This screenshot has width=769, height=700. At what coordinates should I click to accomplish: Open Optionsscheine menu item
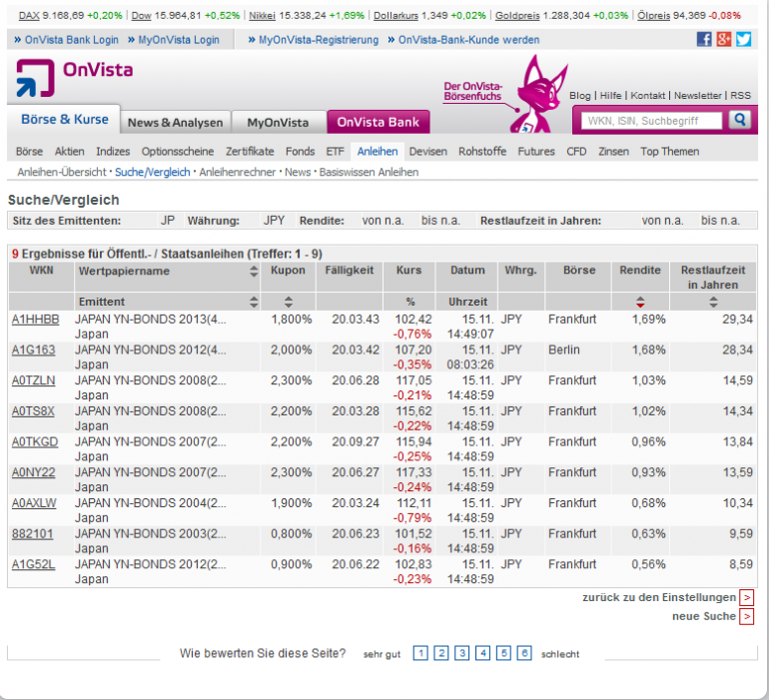point(178,152)
